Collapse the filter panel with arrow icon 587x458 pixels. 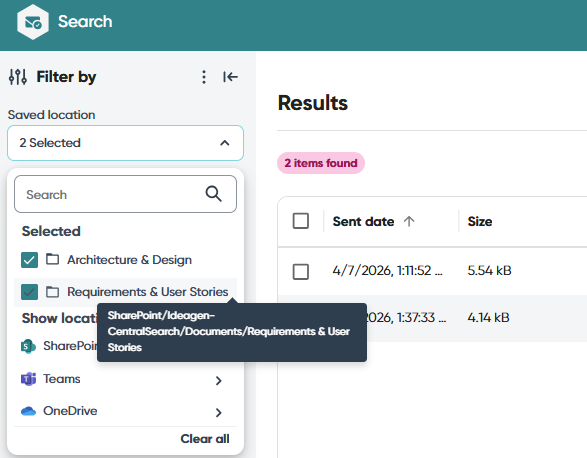[230, 77]
